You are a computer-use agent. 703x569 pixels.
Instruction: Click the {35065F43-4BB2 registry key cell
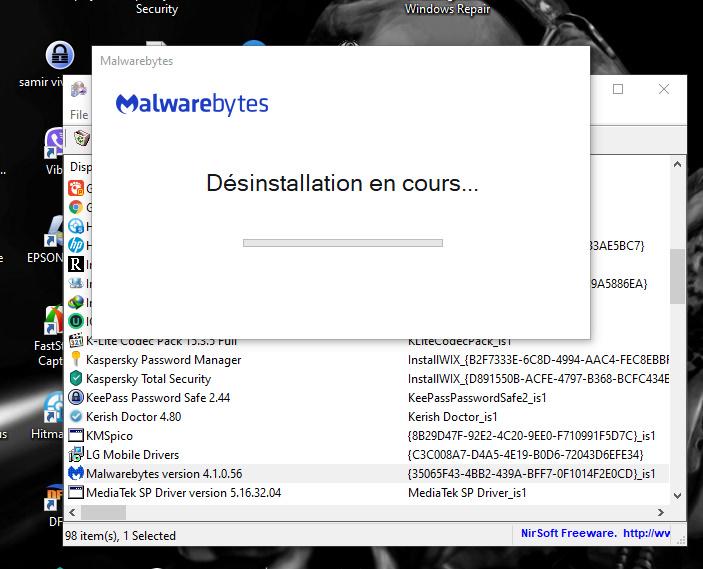click(x=531, y=473)
